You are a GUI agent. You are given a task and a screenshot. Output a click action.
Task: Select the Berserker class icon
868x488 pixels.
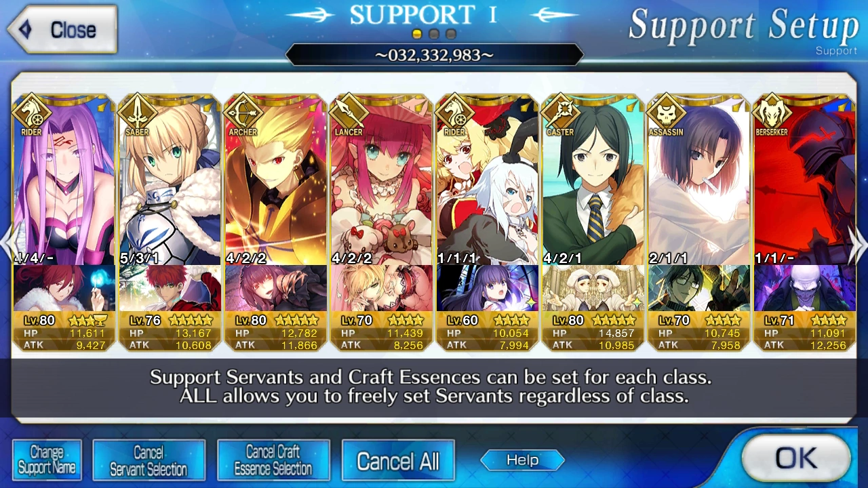[772, 112]
